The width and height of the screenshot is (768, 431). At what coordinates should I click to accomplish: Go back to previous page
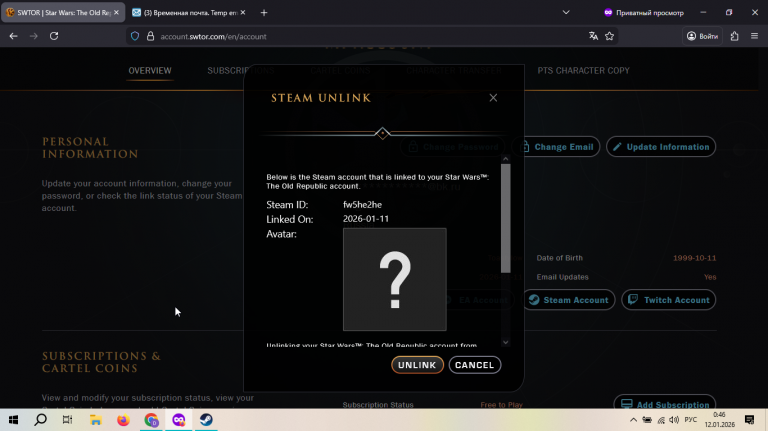pos(14,36)
